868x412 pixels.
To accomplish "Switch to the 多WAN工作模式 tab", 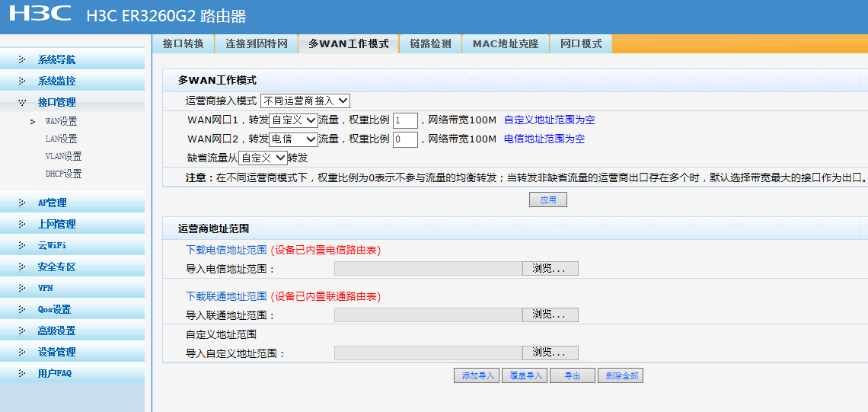I will tap(348, 43).
